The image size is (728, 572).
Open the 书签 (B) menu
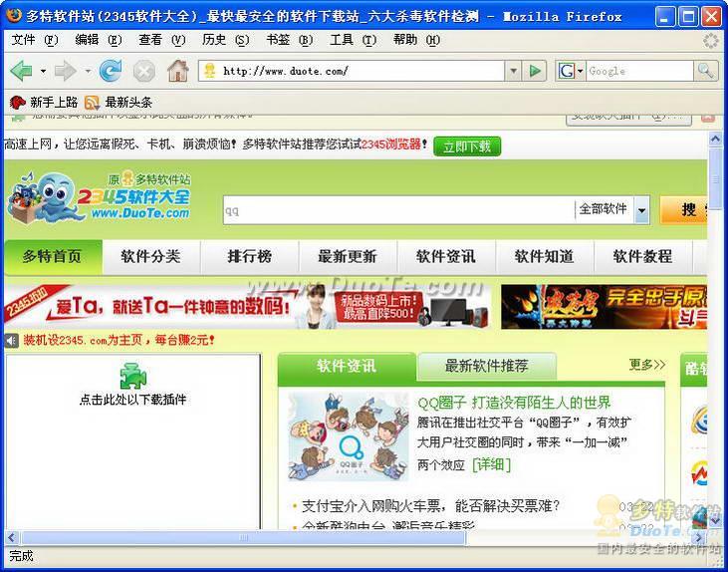[289, 41]
